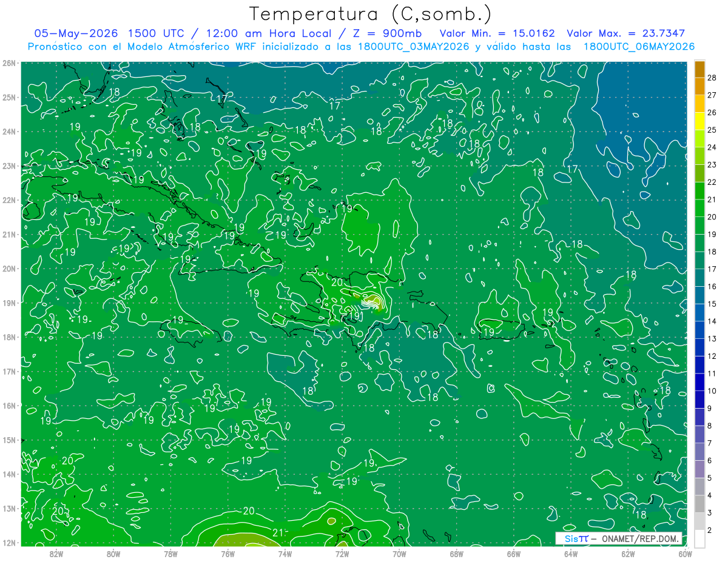Click the 21 contour label near bottom

pos(278,533)
